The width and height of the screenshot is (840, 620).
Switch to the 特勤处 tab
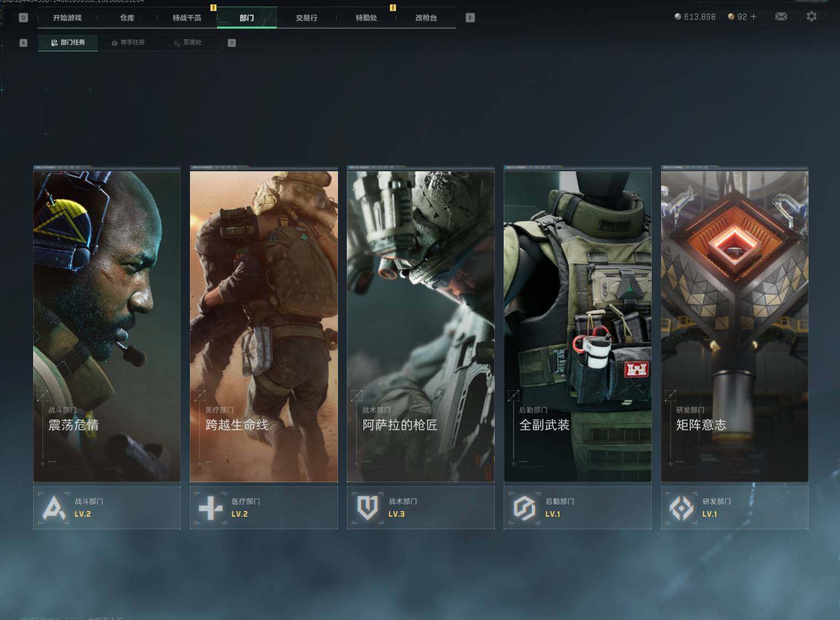tap(366, 18)
